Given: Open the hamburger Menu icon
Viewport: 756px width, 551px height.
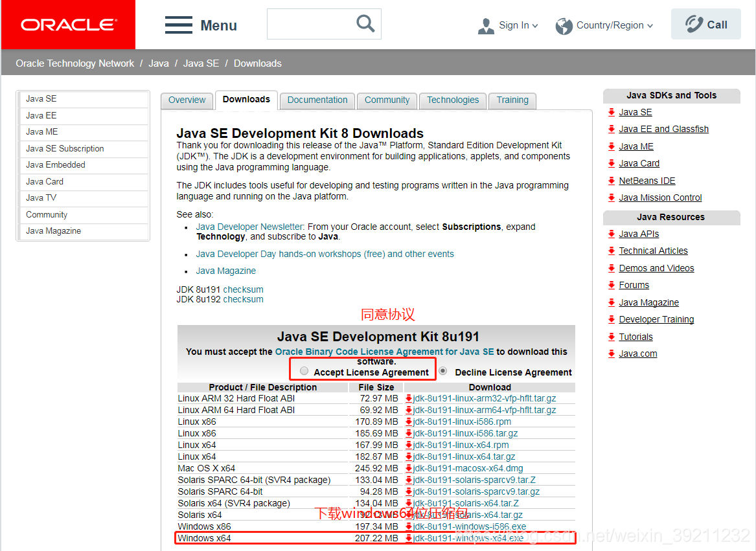Looking at the screenshot, I should [178, 25].
